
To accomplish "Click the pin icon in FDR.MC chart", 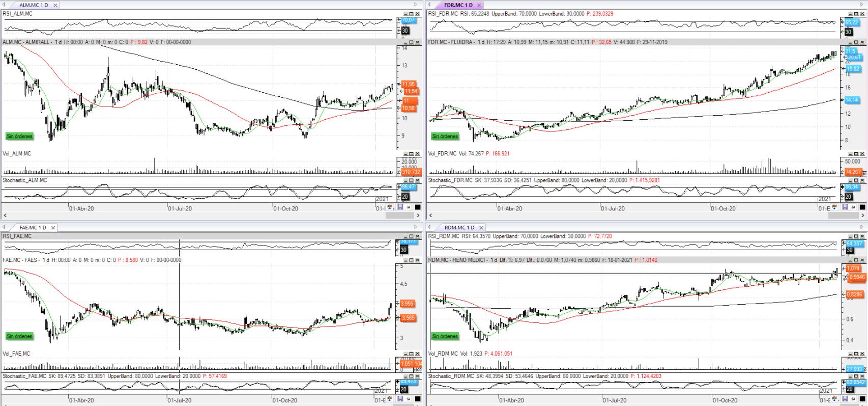I will click(x=853, y=207).
